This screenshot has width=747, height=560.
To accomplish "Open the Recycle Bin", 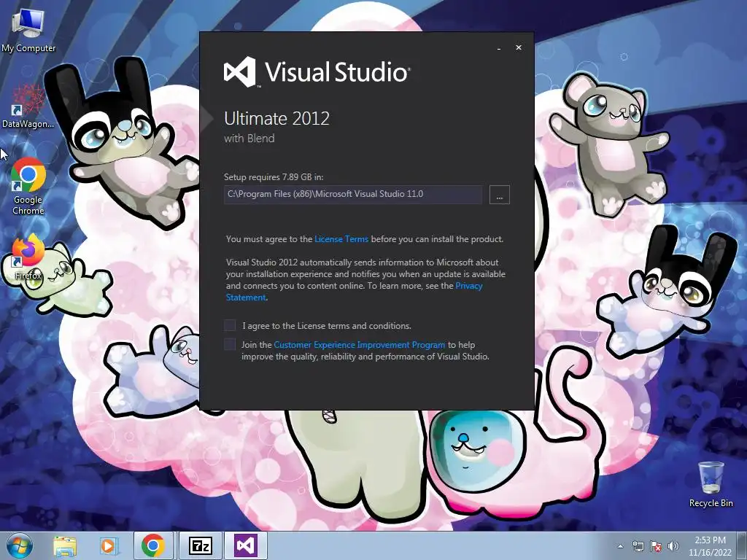I will point(711,484).
